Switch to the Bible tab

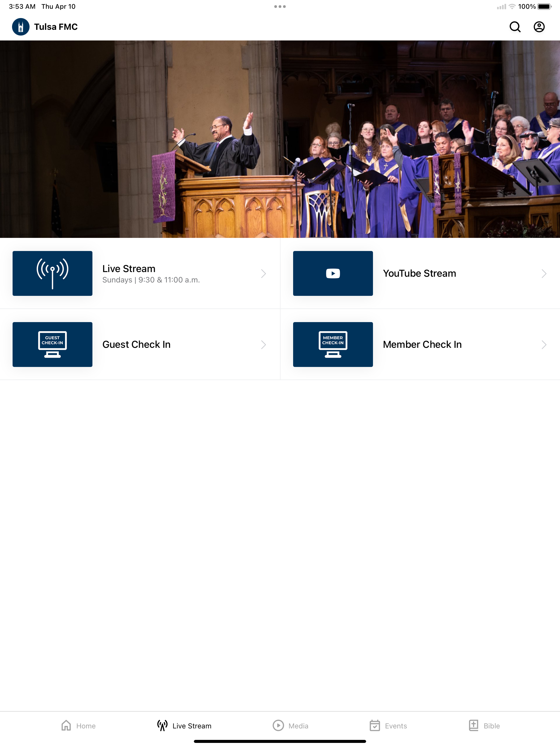coord(484,725)
